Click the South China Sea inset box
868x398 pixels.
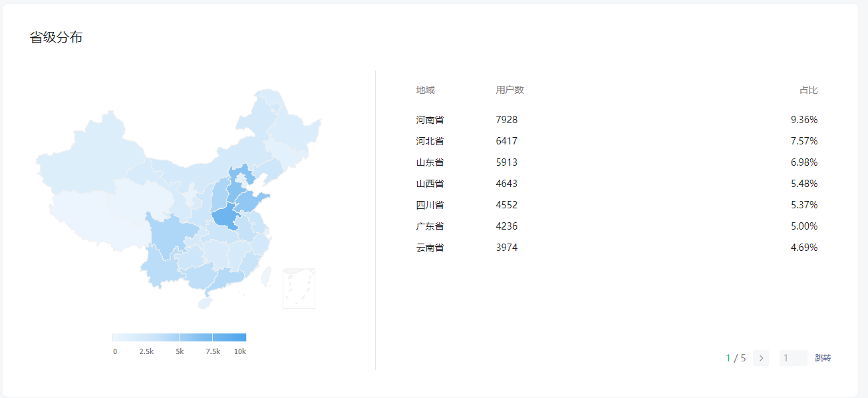pos(299,288)
